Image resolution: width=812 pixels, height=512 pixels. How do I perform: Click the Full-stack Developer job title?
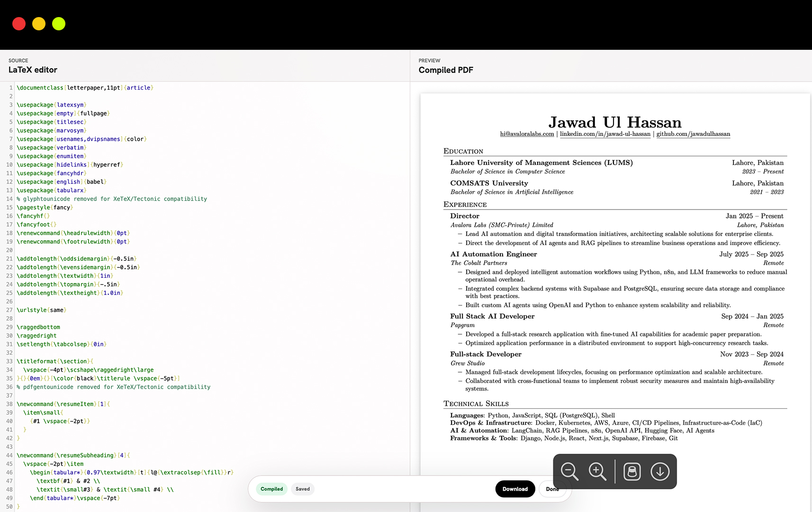tap(486, 354)
